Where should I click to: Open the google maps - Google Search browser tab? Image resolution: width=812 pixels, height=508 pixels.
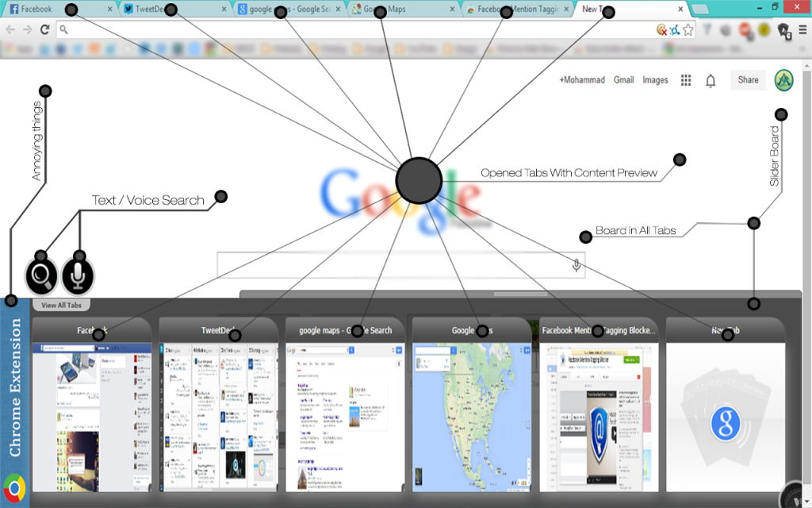(289, 9)
